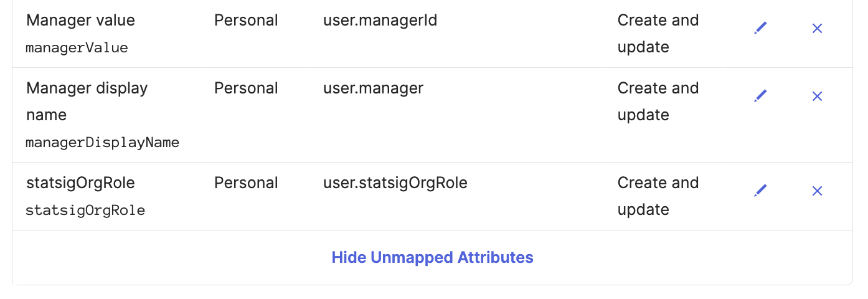This screenshot has width=868, height=299.
Task: Remove the Manager display name mapping
Action: pos(818,96)
